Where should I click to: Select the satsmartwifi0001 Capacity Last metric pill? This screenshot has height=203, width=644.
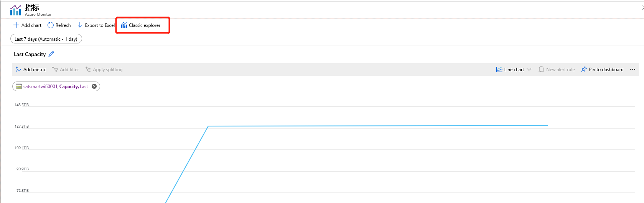pyautogui.click(x=56, y=87)
